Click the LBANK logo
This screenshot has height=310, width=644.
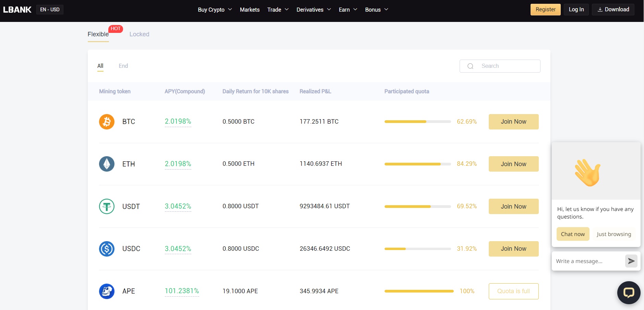point(17,10)
